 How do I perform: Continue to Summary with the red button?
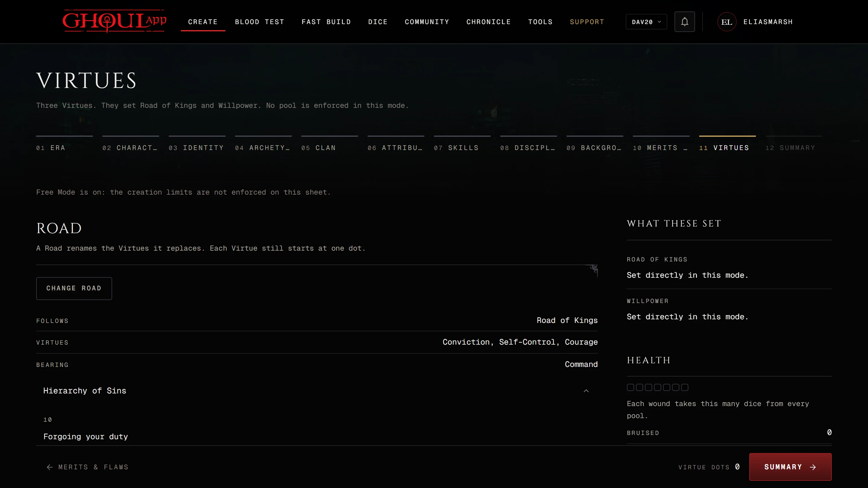point(790,467)
